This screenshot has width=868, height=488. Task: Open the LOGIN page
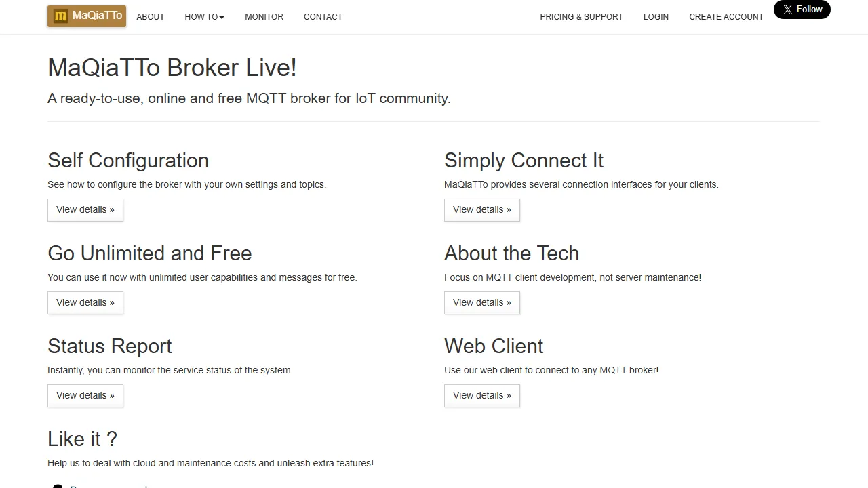[x=655, y=16]
